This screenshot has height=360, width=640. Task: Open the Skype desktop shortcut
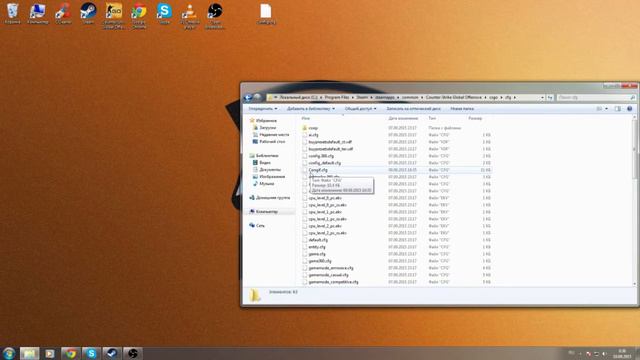click(x=164, y=13)
